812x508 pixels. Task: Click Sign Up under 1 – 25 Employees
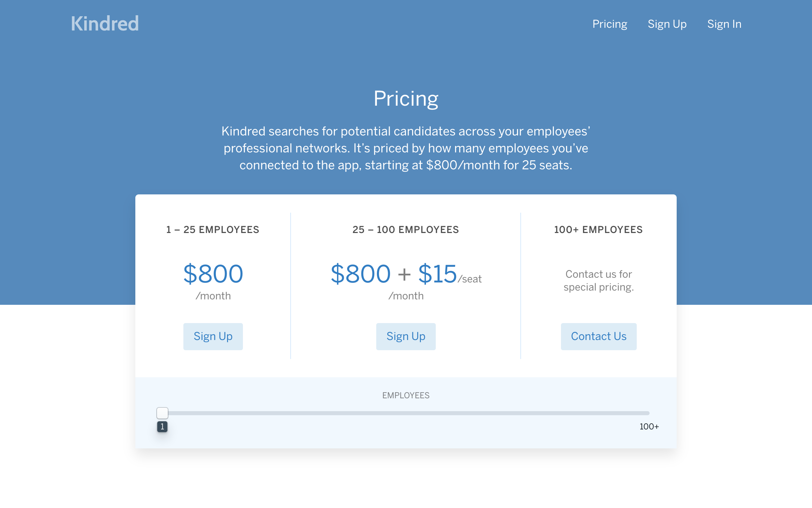pos(213,336)
